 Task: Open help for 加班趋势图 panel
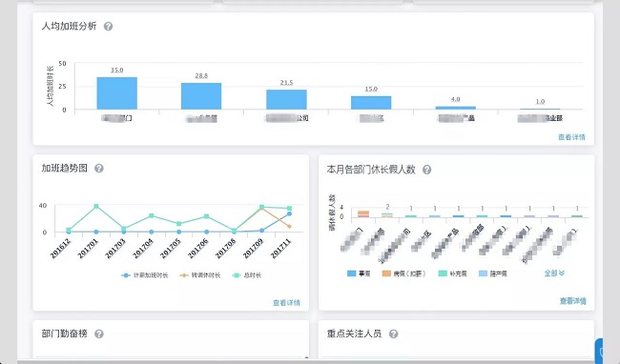click(99, 169)
